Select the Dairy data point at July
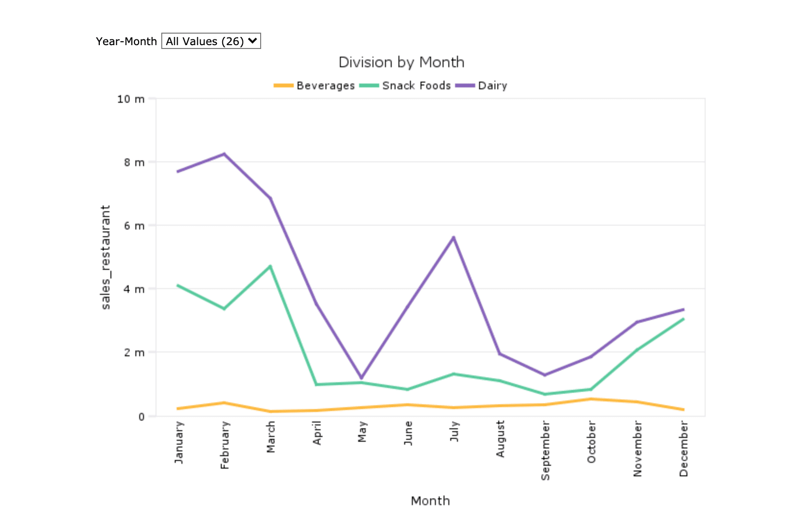The image size is (793, 532). (x=453, y=237)
